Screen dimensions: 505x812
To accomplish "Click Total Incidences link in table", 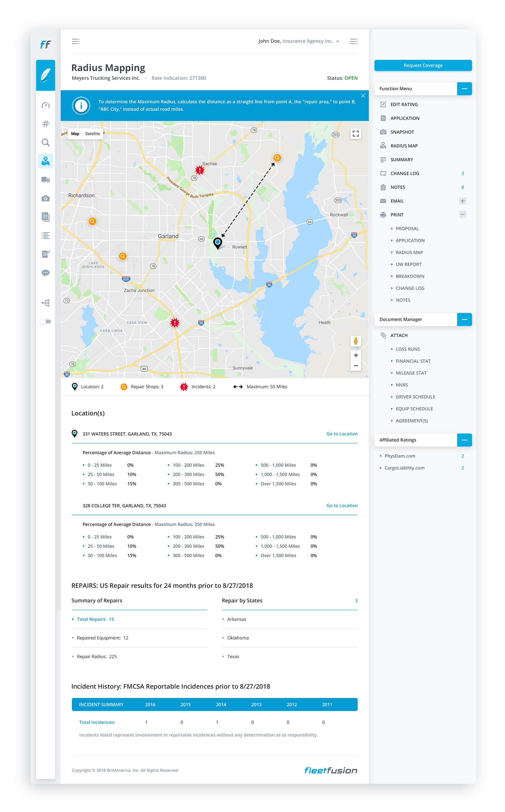I will coord(97,722).
